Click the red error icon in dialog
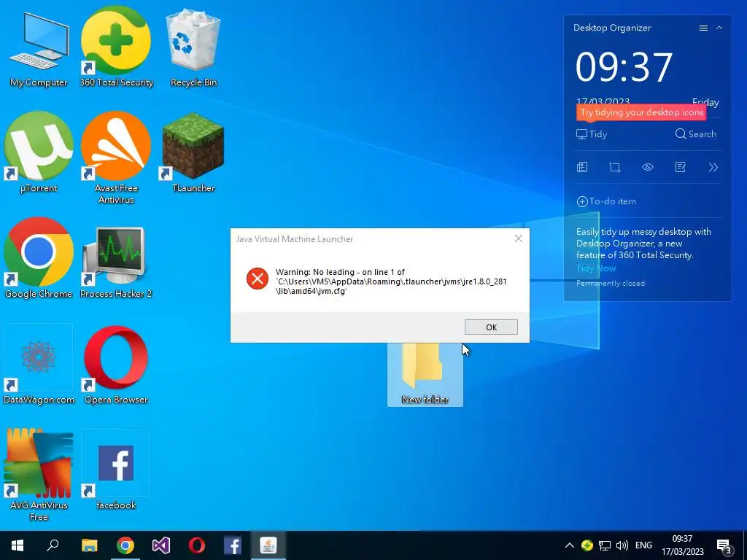Image resolution: width=747 pixels, height=560 pixels. click(258, 279)
